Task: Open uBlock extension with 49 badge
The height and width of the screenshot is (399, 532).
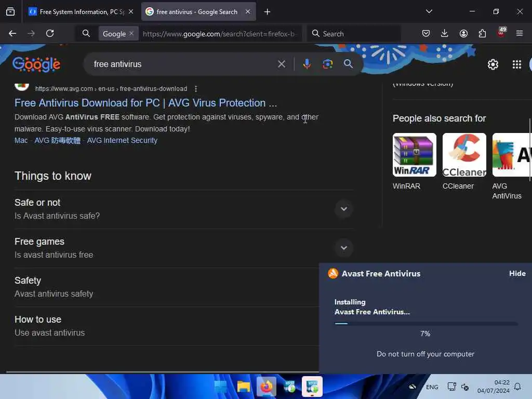Action: pos(501,33)
